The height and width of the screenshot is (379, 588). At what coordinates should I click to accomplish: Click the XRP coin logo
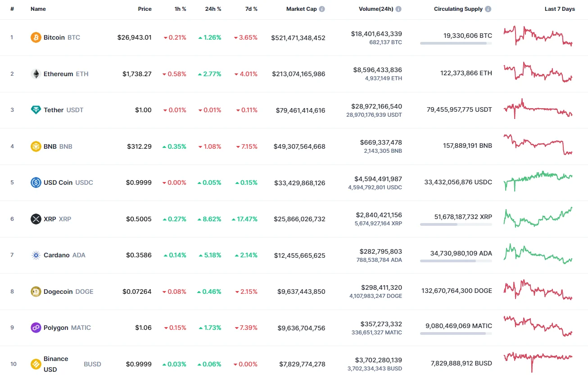pyautogui.click(x=36, y=219)
